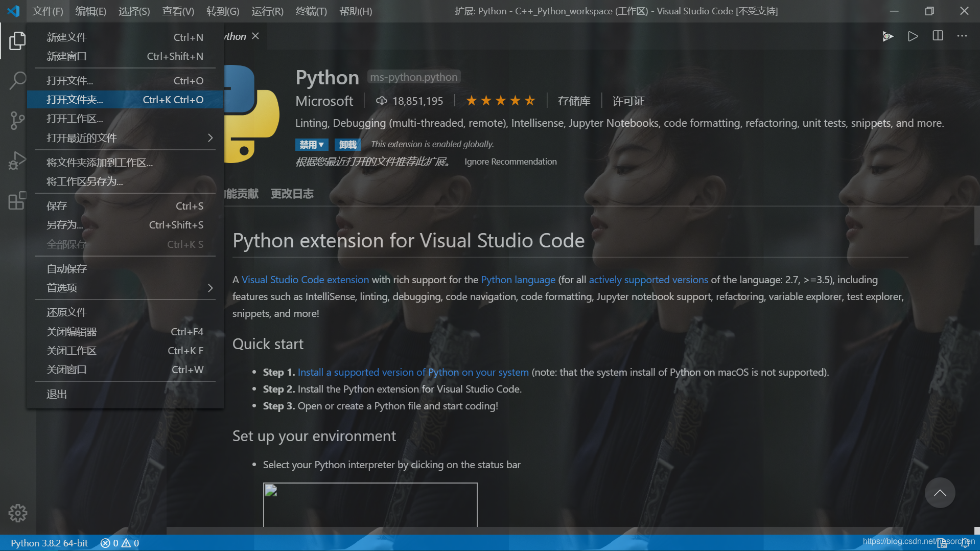Open the notifications bell in the status bar
The image size is (980, 551).
[965, 543]
